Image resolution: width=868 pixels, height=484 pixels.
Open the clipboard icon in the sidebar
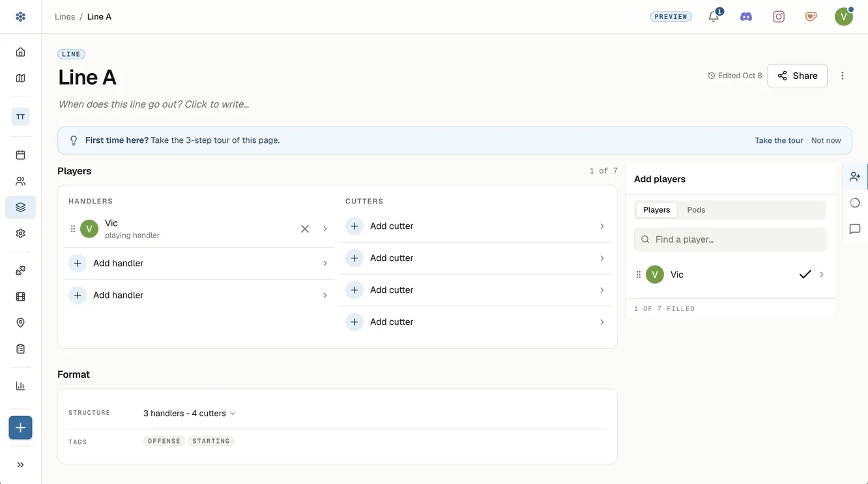(20, 349)
